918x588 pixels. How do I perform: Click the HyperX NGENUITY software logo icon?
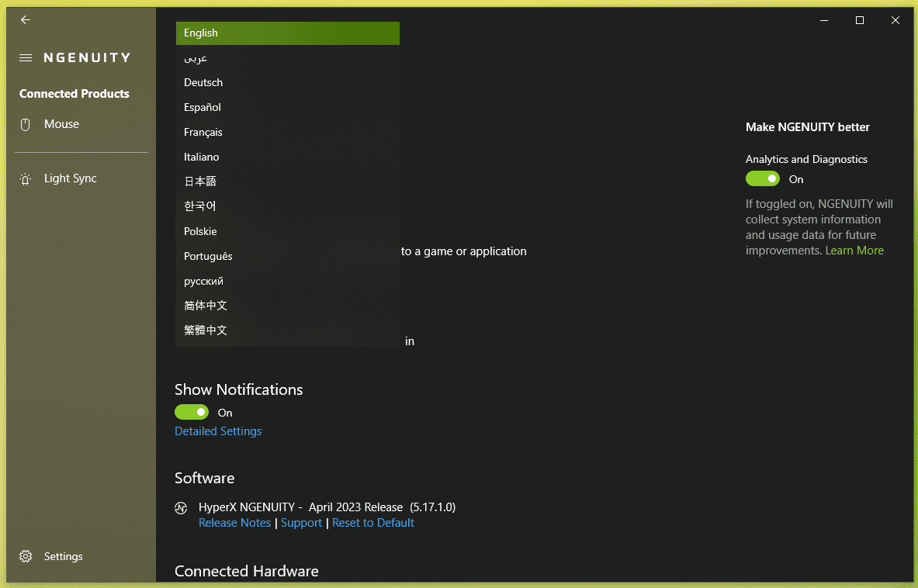[181, 508]
